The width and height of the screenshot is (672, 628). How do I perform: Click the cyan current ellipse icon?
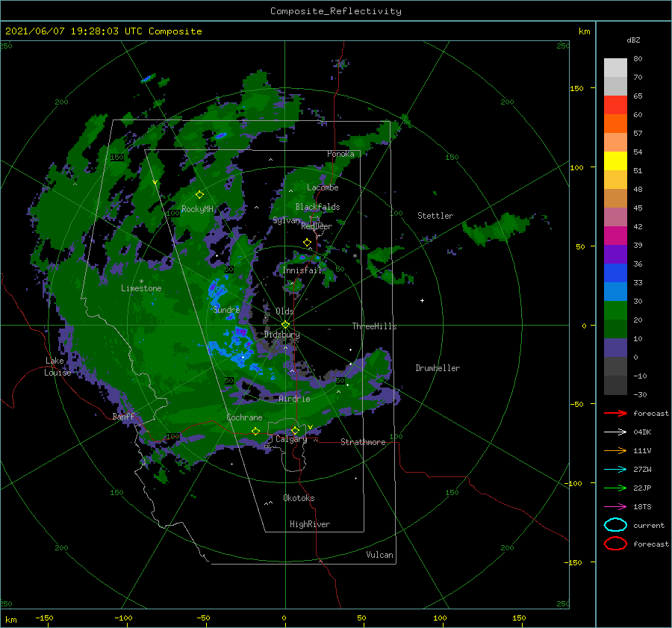coord(615,525)
